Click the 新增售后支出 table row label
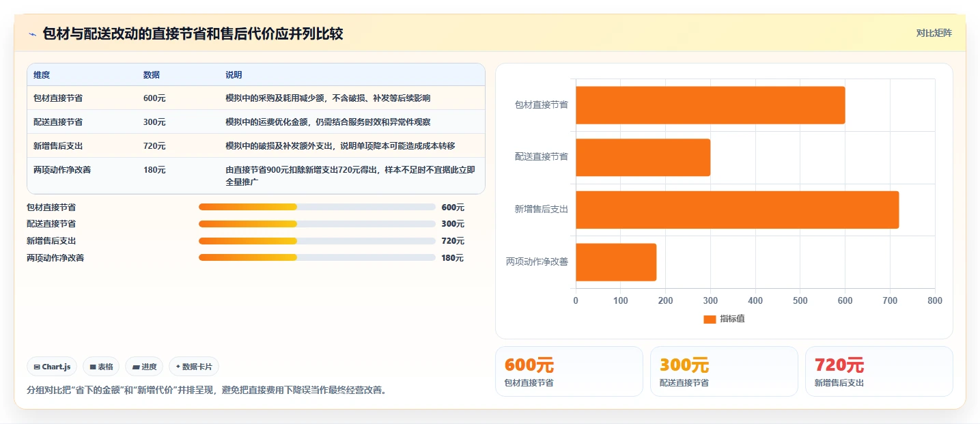The image size is (980, 424). pyautogui.click(x=58, y=146)
